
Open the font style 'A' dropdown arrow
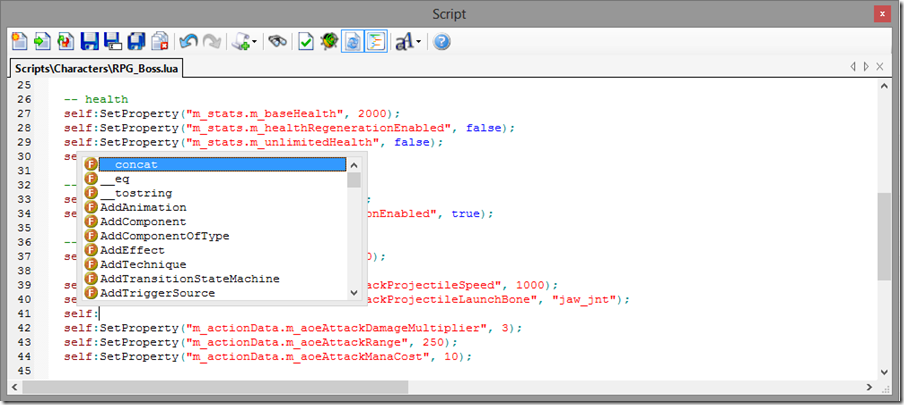419,42
